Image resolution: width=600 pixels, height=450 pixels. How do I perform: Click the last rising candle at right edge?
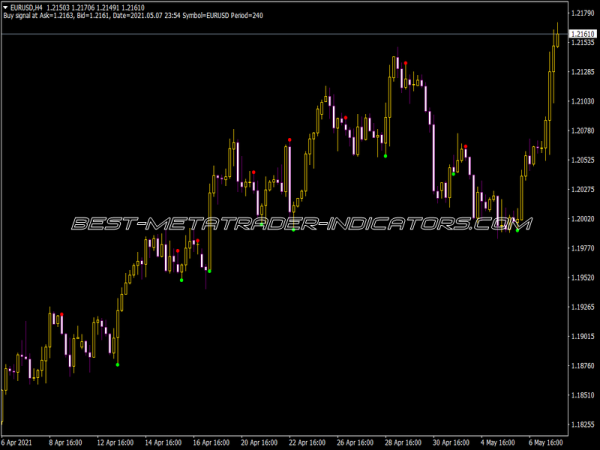click(x=557, y=38)
